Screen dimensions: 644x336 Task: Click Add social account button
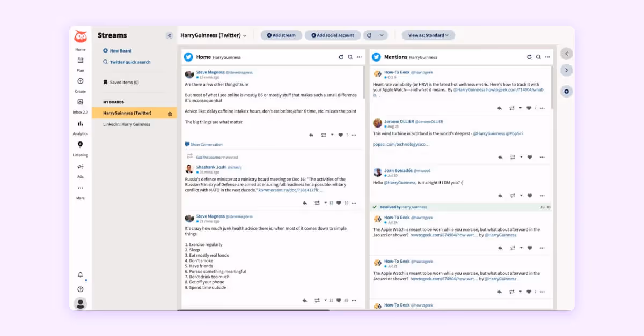click(x=333, y=35)
